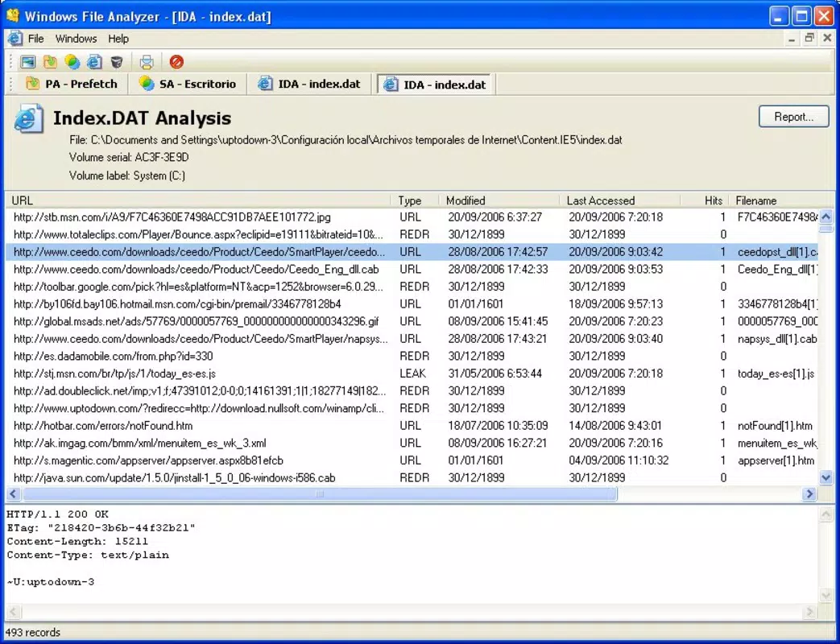Click the file path line under Index.DAT Analysis
The height and width of the screenshot is (644, 840).
click(346, 140)
